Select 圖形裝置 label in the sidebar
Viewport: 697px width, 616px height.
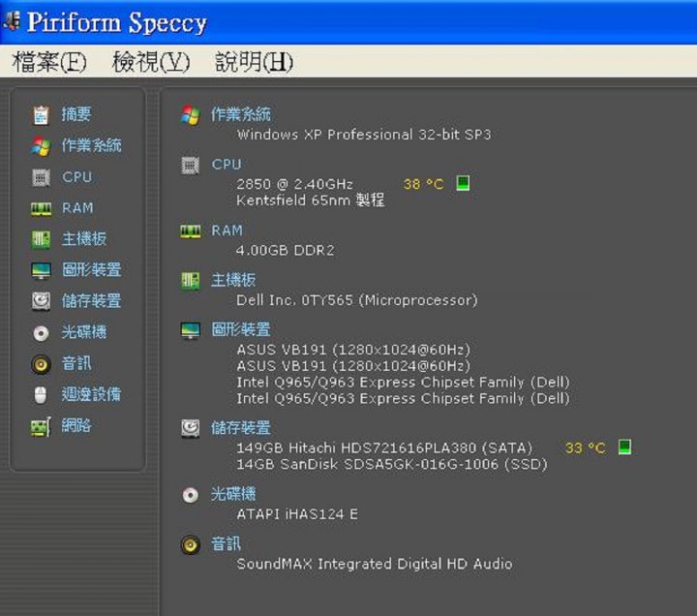point(91,270)
